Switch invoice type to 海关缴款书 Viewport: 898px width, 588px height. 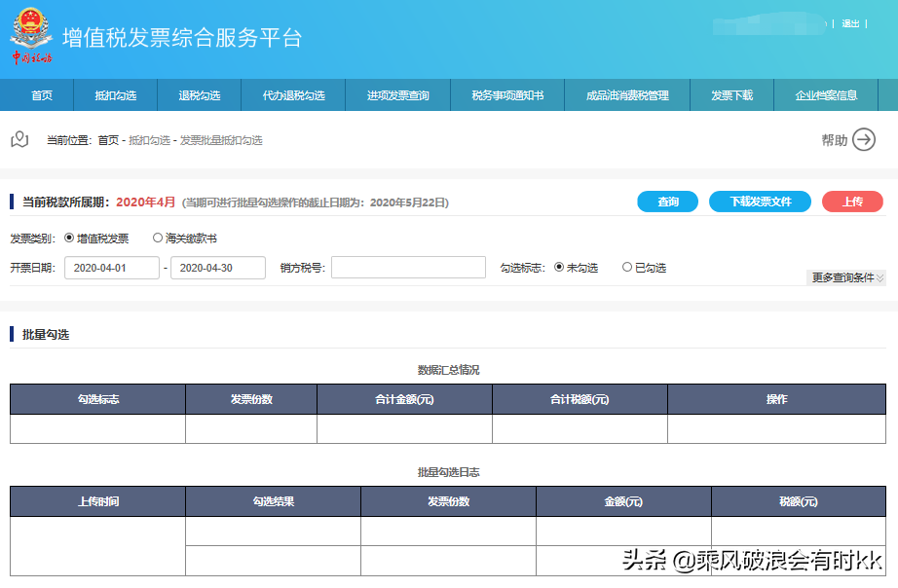pyautogui.click(x=158, y=238)
